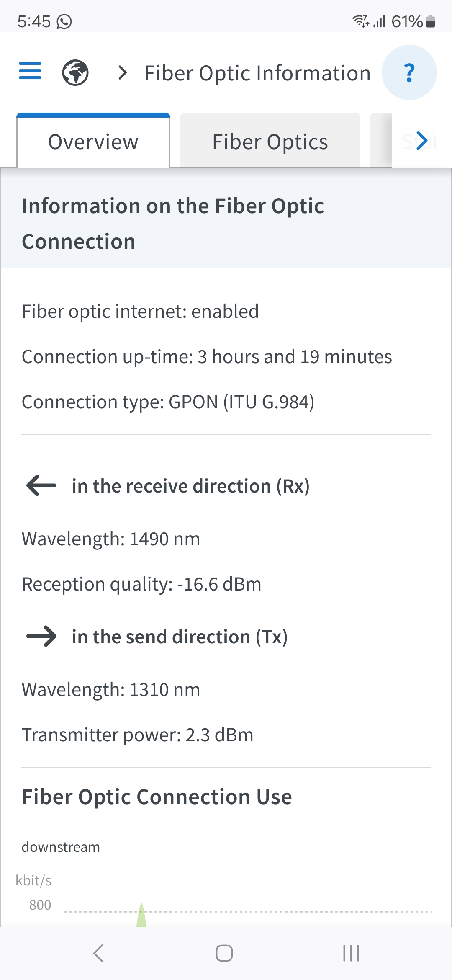This screenshot has height=980, width=452.
Task: Tap the Fiber Optic Information page title
Action: click(257, 73)
